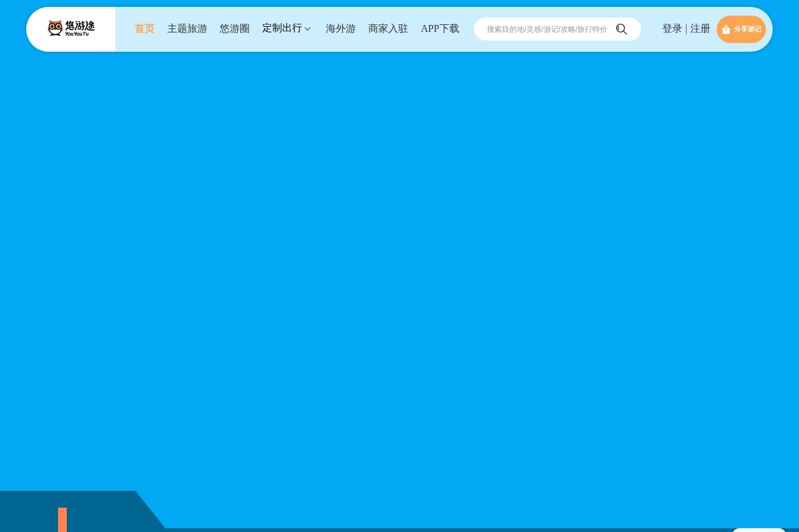Click the orange vertical bar marker
799x532 pixels.
[x=62, y=520]
